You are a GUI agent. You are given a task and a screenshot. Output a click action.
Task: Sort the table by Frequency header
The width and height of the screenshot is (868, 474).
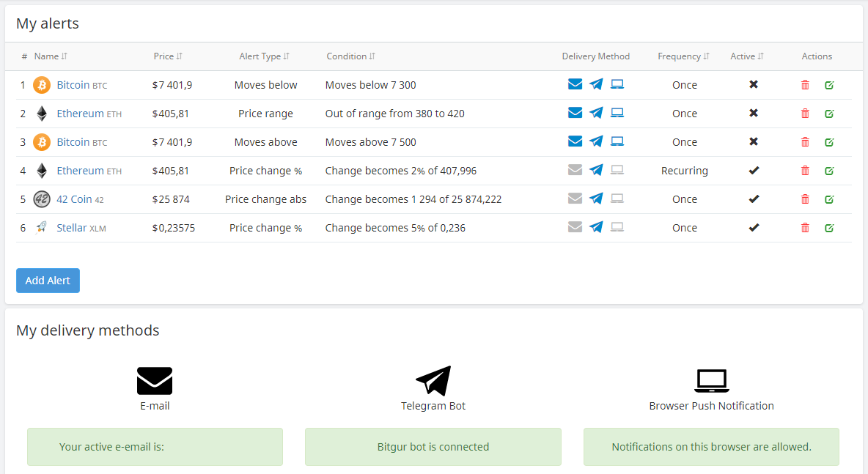(x=683, y=56)
